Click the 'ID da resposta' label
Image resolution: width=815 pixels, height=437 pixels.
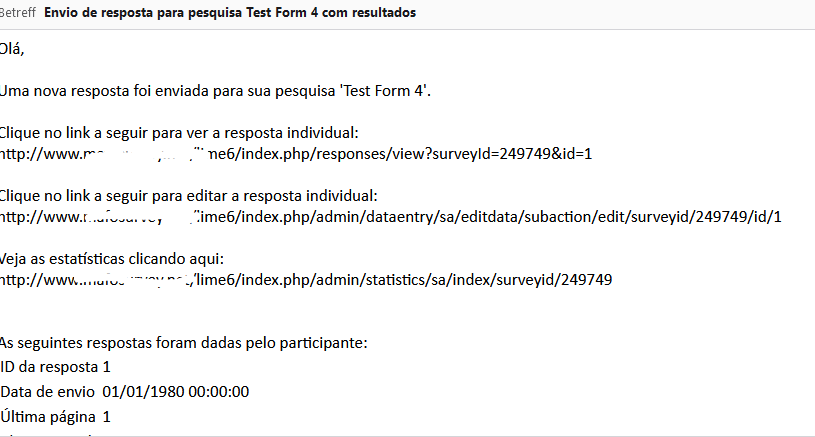click(x=48, y=367)
